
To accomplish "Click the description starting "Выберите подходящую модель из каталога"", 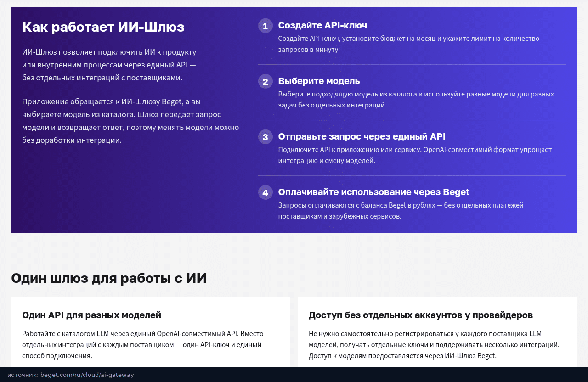I will (x=416, y=100).
